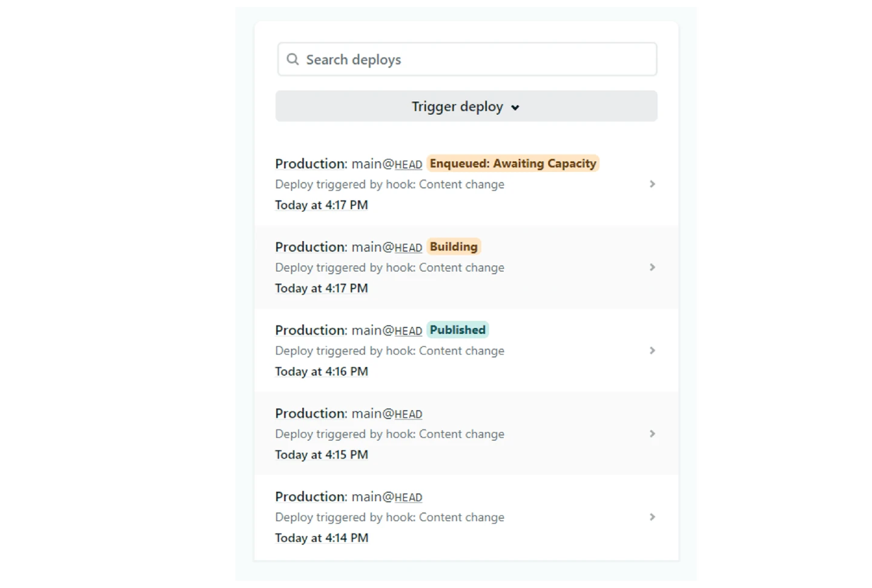872x588 pixels.
Task: Expand the Building deploy chevron arrow
Action: point(652,267)
